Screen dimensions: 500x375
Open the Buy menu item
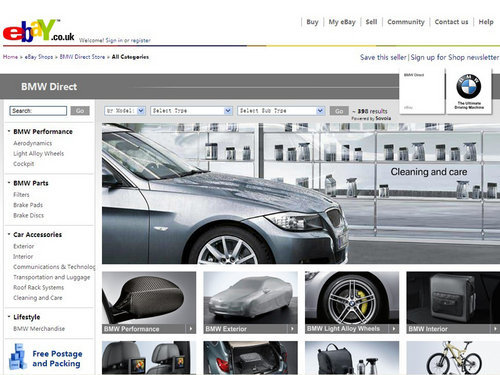[x=312, y=22]
